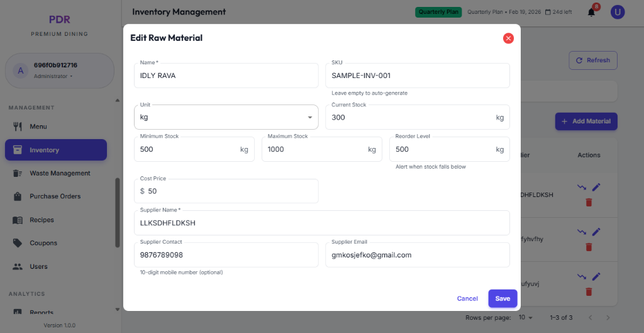
Task: Save the raw material changes
Action: pyautogui.click(x=502, y=298)
